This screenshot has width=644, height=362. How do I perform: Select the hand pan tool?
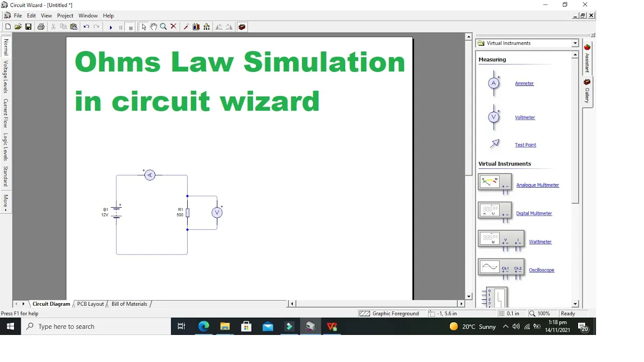153,27
